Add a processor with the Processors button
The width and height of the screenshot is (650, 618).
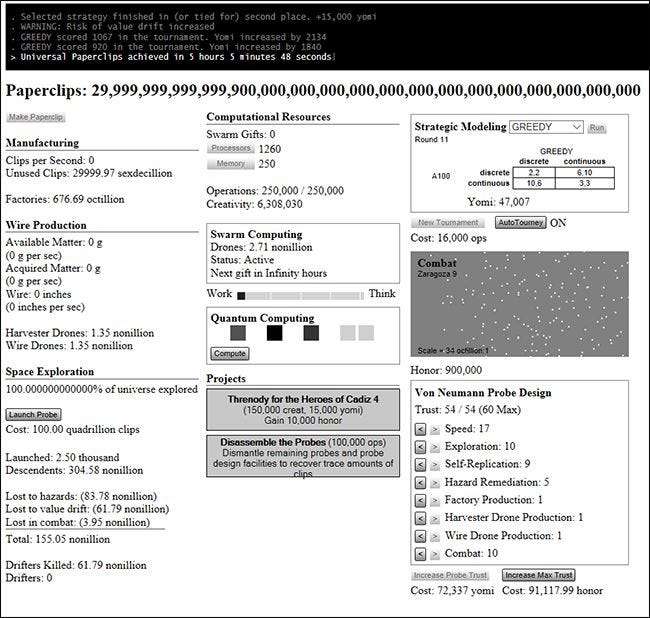(229, 149)
